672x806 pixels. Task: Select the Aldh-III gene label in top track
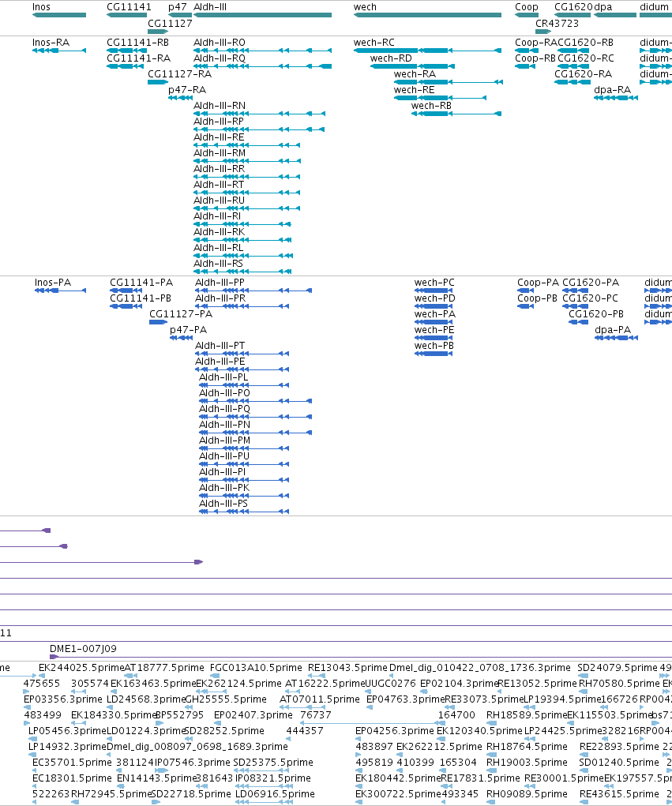210,7
